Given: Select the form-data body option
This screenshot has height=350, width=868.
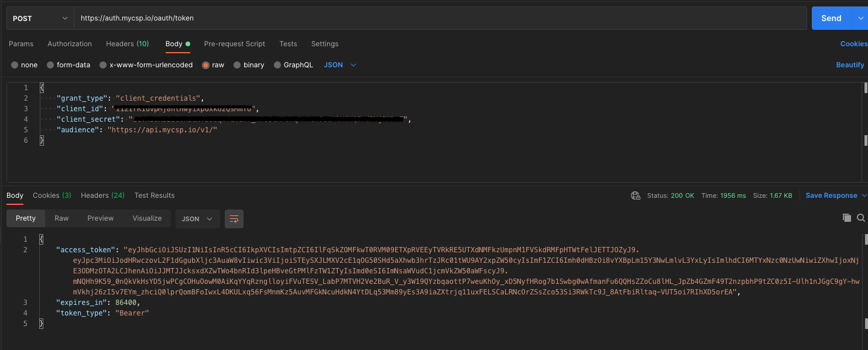Looking at the screenshot, I should (x=68, y=64).
